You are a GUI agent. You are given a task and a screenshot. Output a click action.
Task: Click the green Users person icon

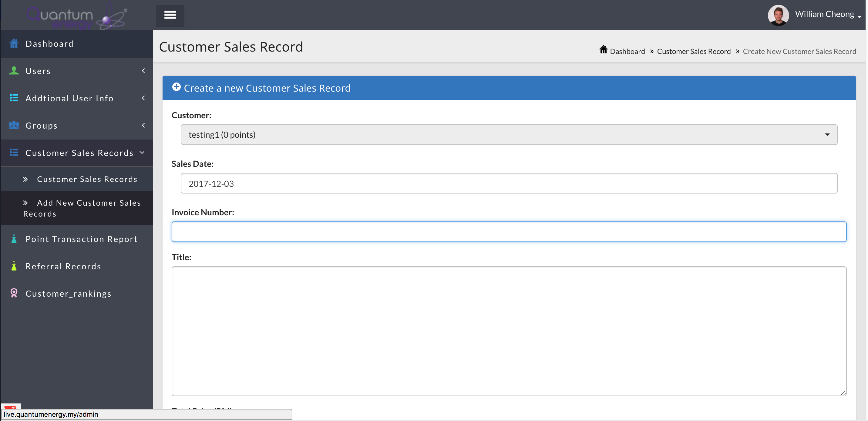click(x=14, y=71)
